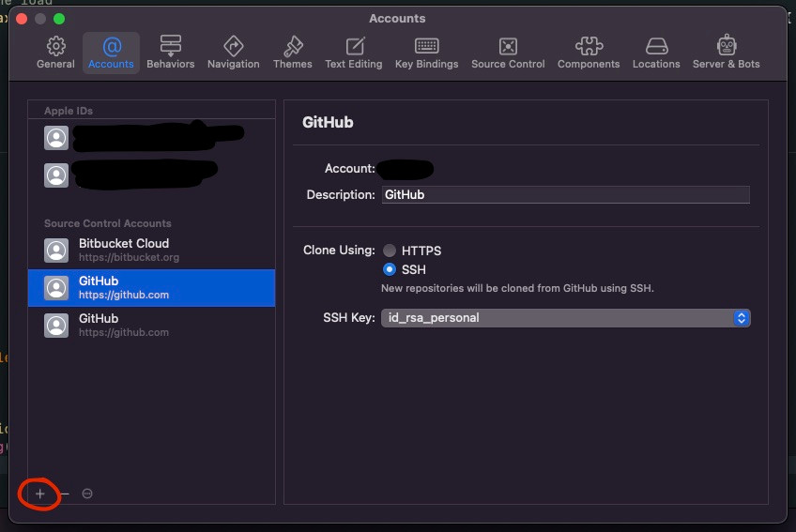Open the General preferences gear icon
The width and height of the screenshot is (796, 532).
[55, 46]
